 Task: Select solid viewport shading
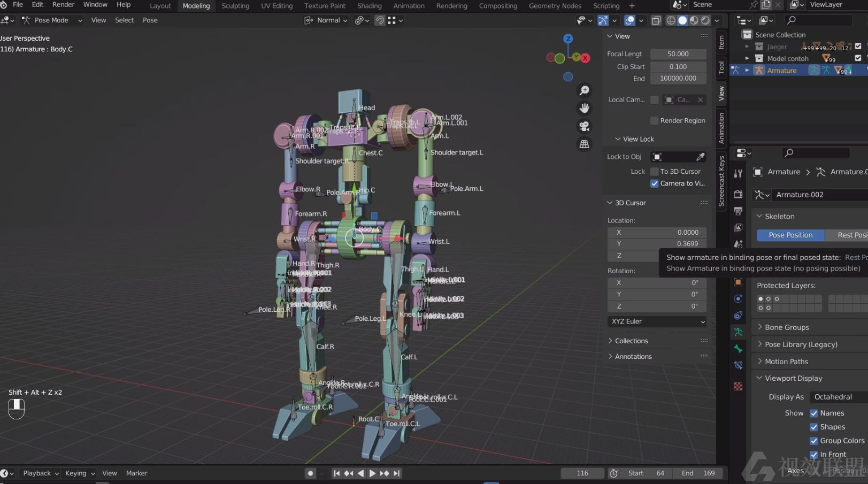(x=682, y=20)
